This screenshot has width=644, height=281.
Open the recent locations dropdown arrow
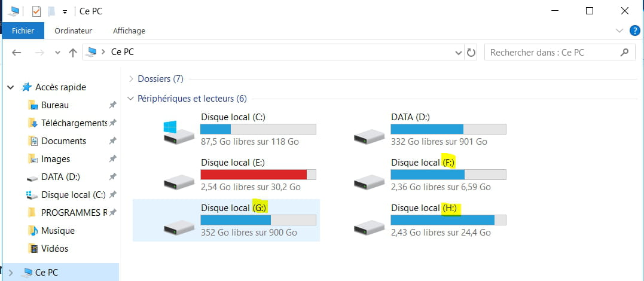tap(57, 53)
